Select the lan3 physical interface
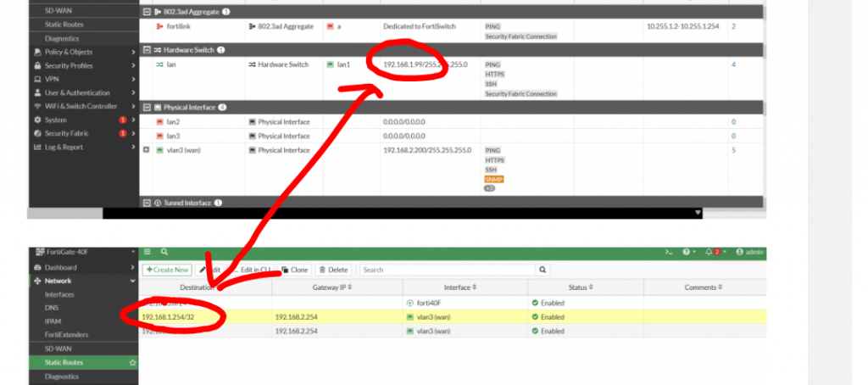868x385 pixels. pos(173,137)
